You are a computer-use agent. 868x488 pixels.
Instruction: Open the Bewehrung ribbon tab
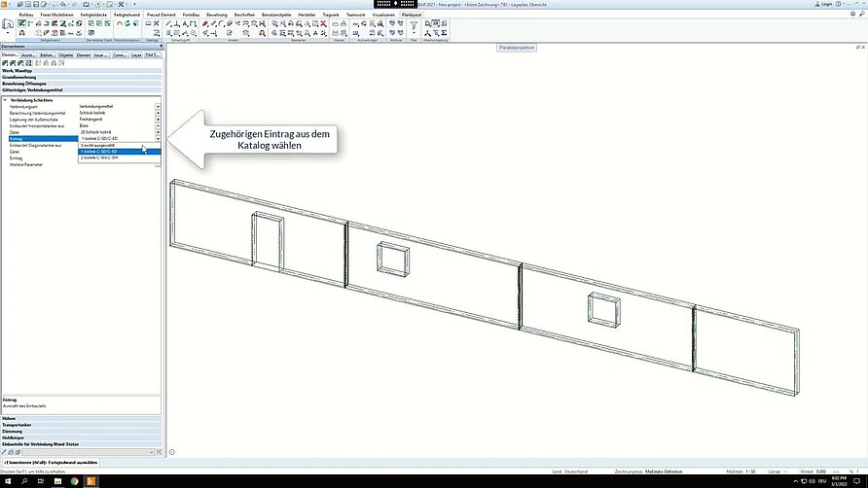216,15
